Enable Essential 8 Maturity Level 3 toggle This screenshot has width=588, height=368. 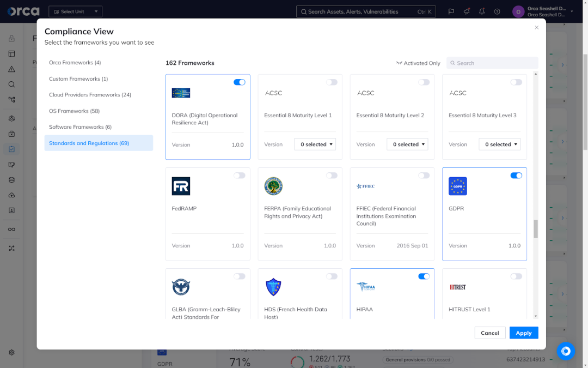tap(516, 82)
